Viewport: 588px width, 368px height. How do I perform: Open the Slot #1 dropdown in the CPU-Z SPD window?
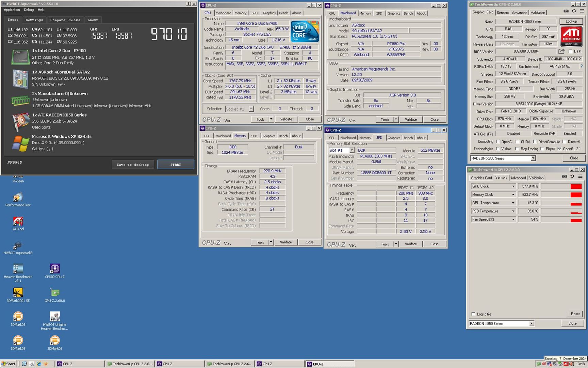coord(352,150)
